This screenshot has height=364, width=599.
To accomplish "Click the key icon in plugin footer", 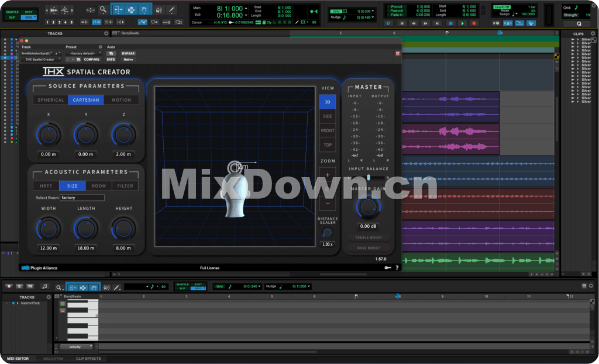I will [x=387, y=268].
